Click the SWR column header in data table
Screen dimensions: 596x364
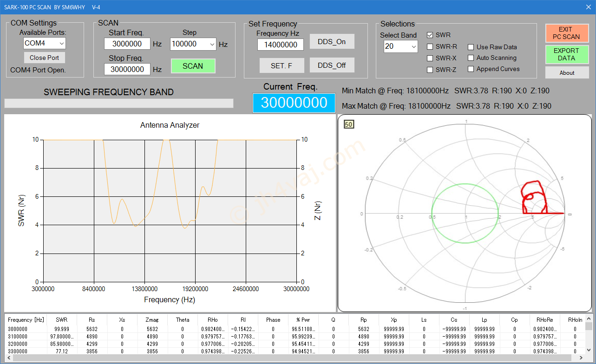click(62, 319)
